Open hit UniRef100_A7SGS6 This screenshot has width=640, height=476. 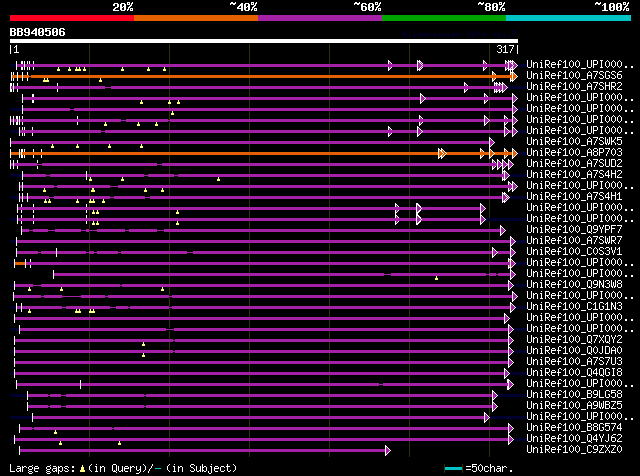coord(574,76)
